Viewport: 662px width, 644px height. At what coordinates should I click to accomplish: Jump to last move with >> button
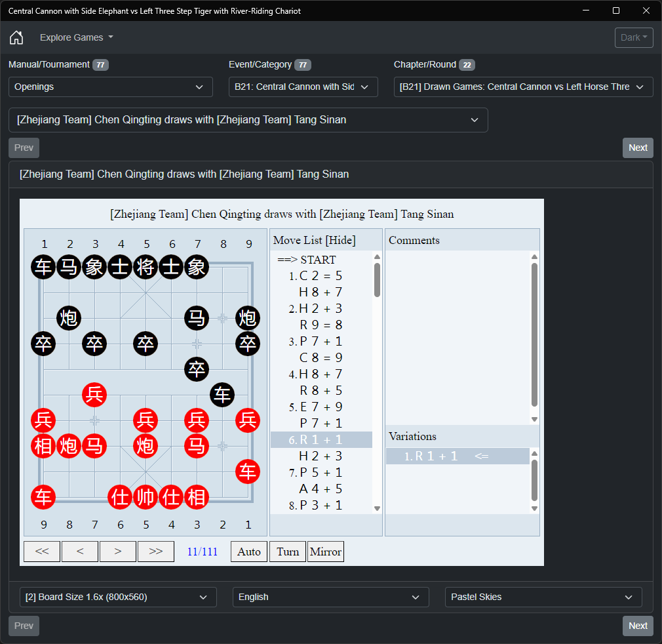coord(156,552)
